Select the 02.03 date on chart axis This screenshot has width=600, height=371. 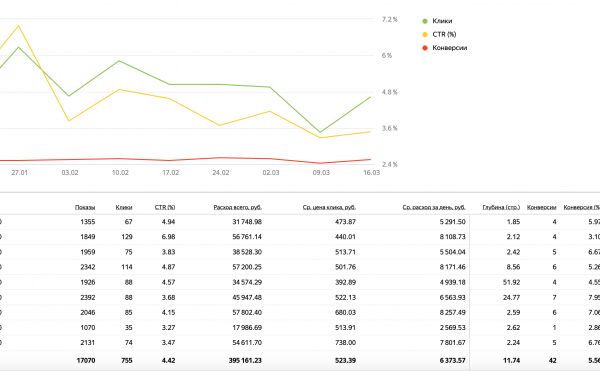click(x=271, y=173)
